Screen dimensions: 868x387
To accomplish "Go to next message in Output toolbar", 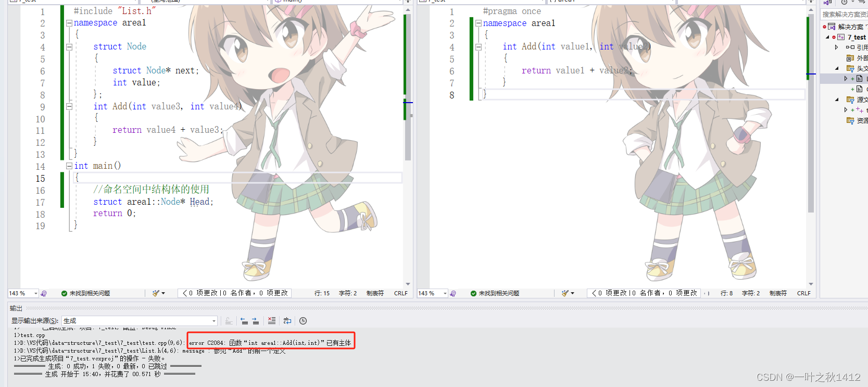I will coord(255,321).
